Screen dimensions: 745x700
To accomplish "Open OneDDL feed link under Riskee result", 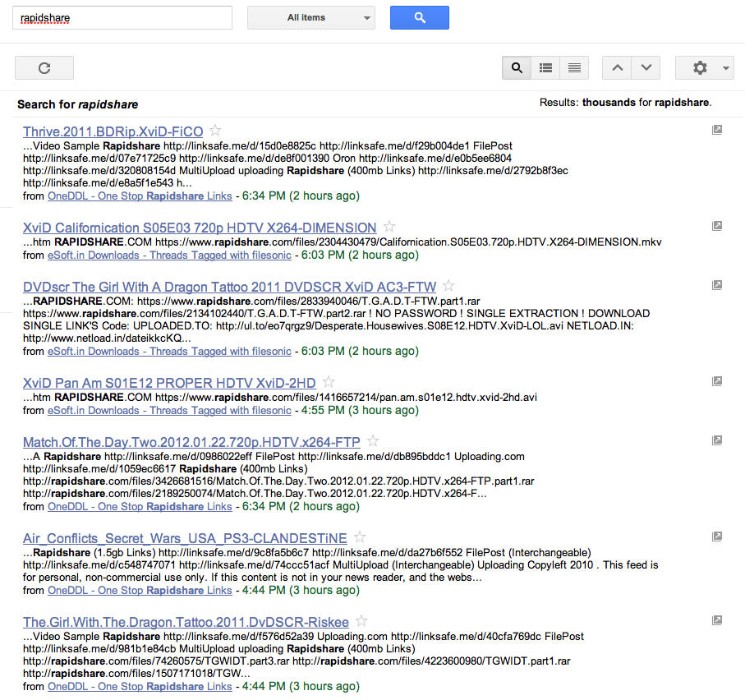I will coord(140,686).
